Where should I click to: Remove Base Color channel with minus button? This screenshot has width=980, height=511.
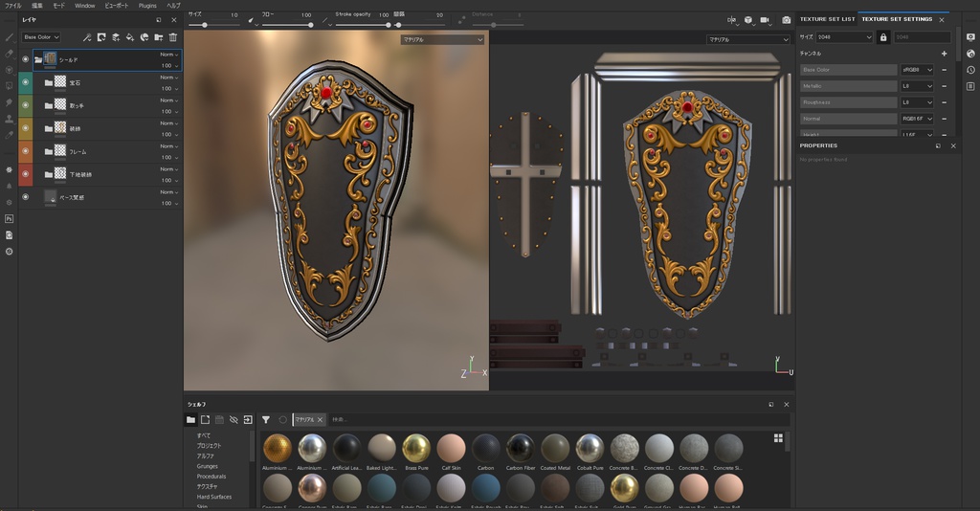pos(944,70)
